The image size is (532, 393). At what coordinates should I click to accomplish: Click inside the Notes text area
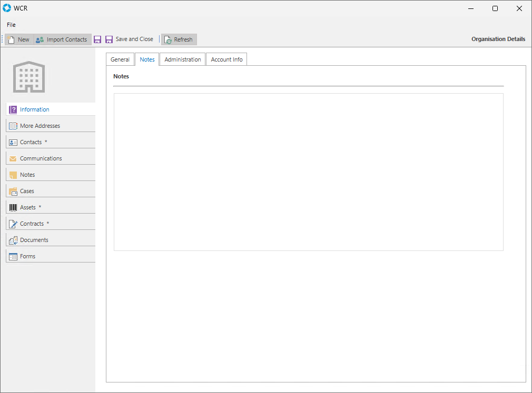tap(308, 172)
